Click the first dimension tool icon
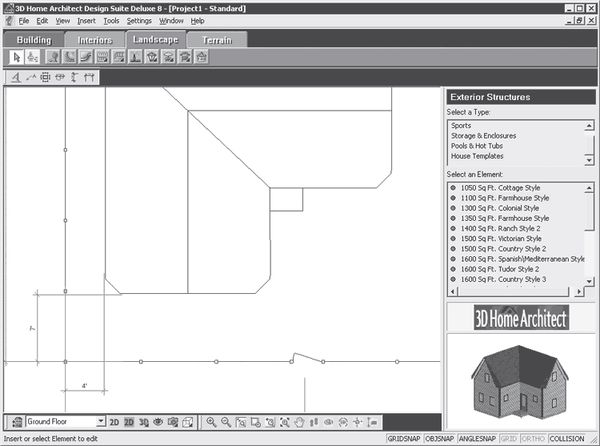Viewport: 600px width, 446px height. (16, 77)
